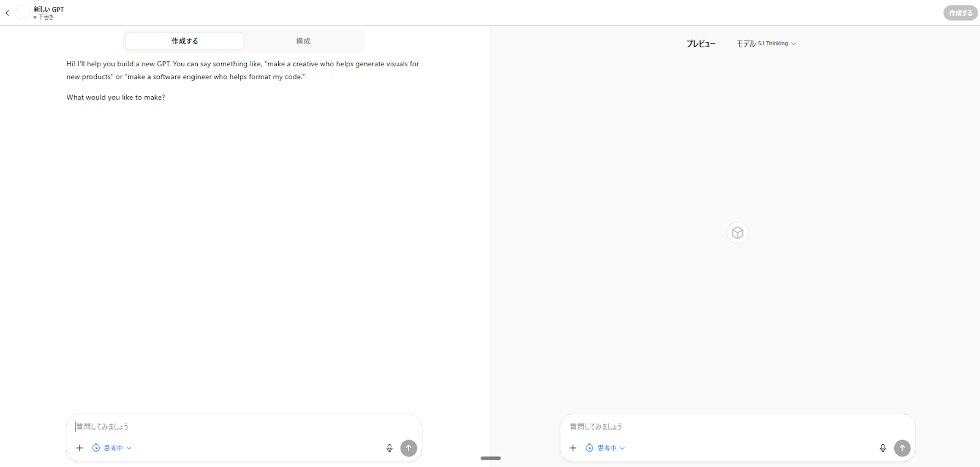Click the send arrow in the preview chat box
Image resolution: width=980 pixels, height=467 pixels.
(902, 448)
